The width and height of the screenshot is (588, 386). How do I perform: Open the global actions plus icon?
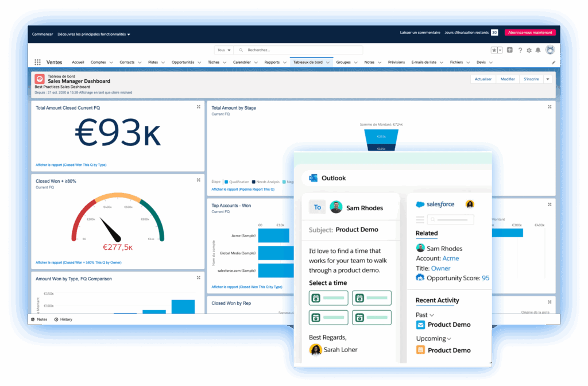coord(510,50)
